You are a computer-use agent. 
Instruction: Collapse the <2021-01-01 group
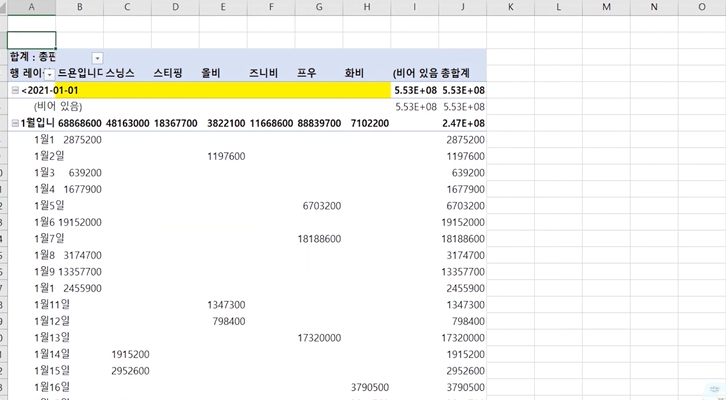click(15, 90)
